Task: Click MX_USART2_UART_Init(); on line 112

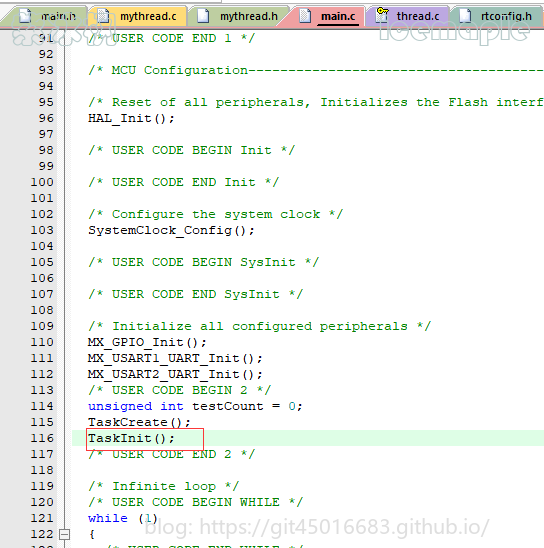Action: (175, 374)
